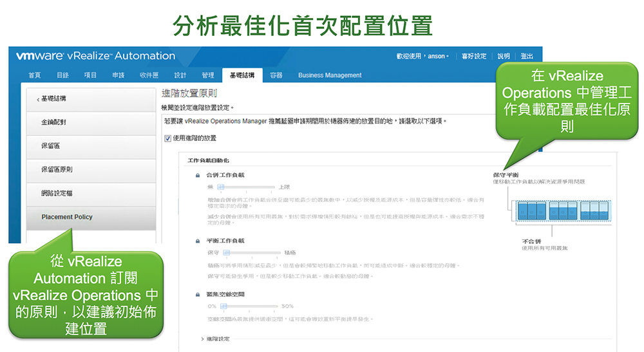Click the VMware vRealize Automation logo
644x352 pixels.
tap(95, 56)
